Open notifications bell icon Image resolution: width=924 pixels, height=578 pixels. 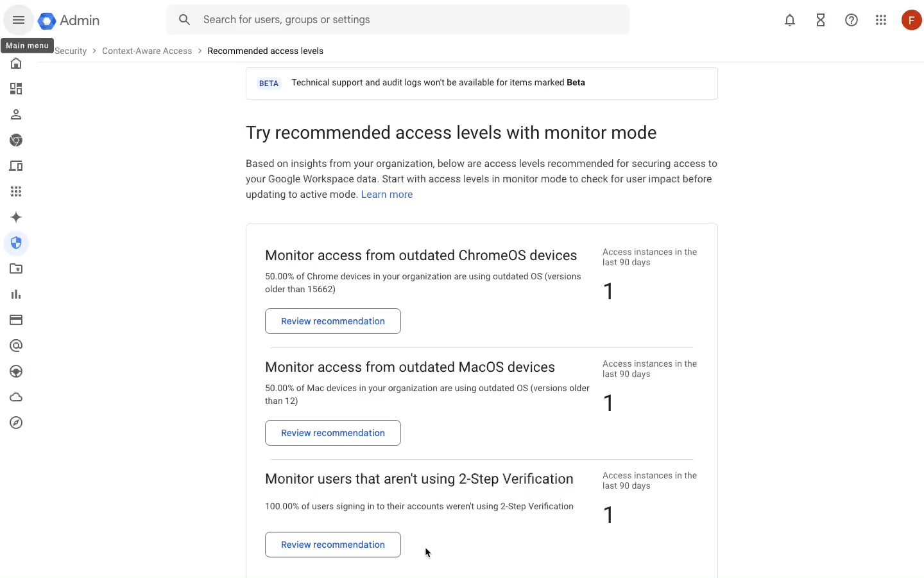point(790,20)
